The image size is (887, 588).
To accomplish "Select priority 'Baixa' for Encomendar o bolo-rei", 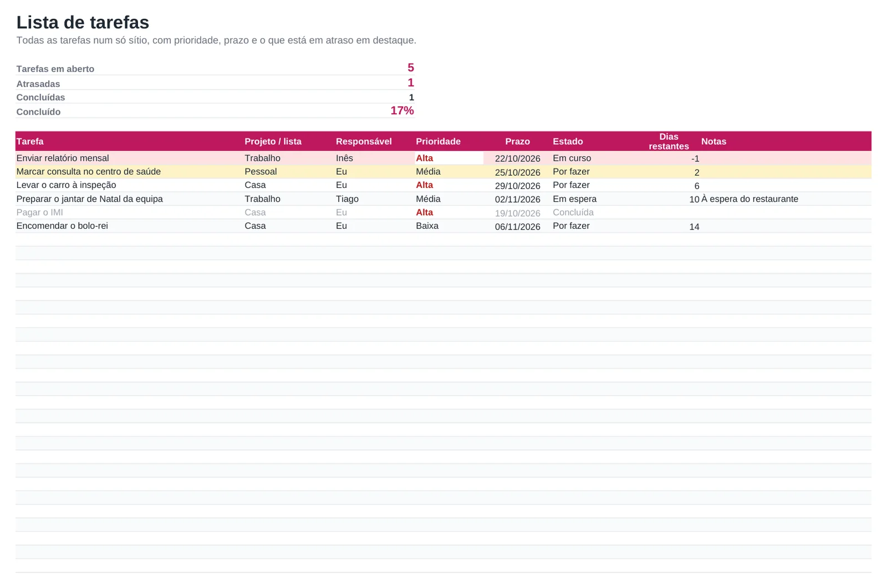I will [x=427, y=226].
